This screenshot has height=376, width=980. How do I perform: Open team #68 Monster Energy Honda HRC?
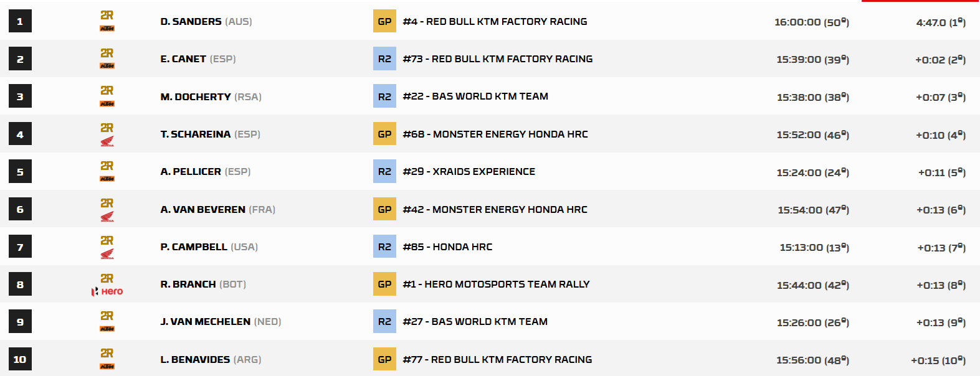point(495,134)
